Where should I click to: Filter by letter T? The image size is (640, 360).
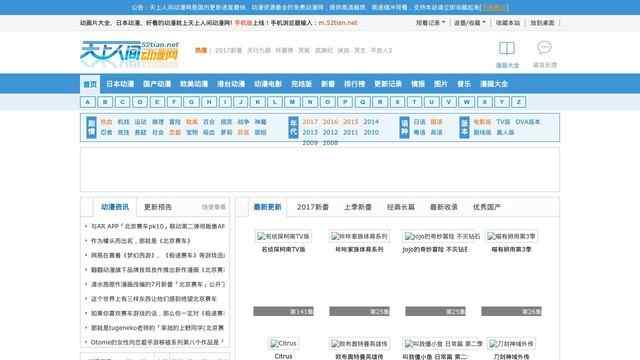[x=414, y=102]
